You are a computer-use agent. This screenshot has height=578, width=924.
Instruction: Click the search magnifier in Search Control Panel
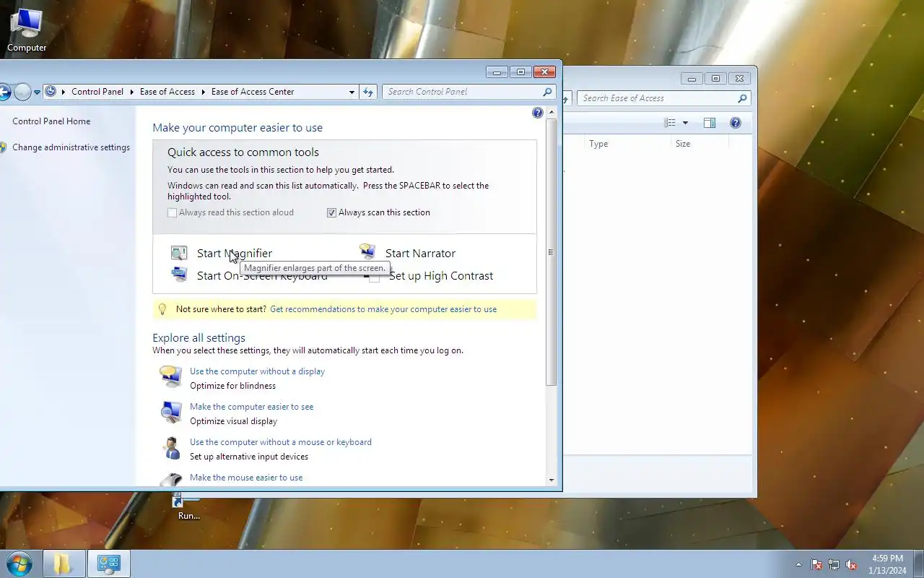[547, 92]
